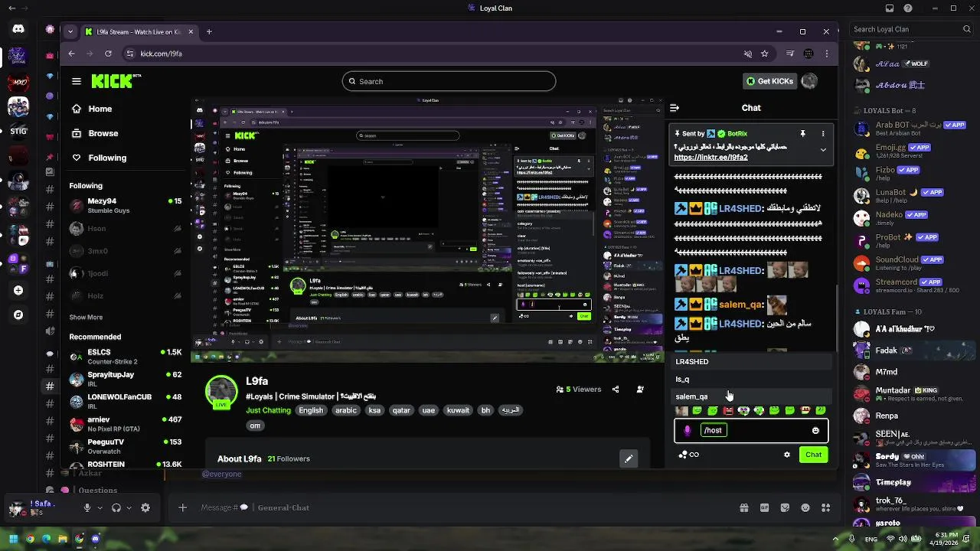Image resolution: width=980 pixels, height=551 pixels.
Task: Open Browse in Kick sidebar
Action: (95, 133)
